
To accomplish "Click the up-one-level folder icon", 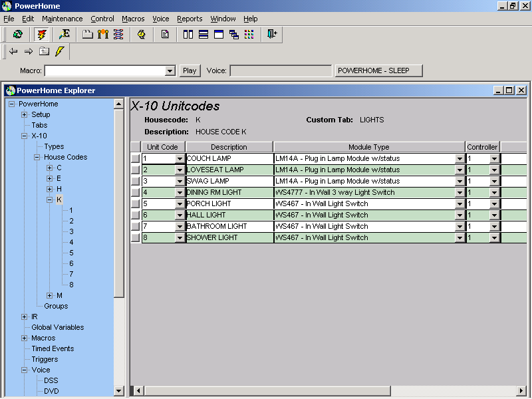I will (44, 51).
